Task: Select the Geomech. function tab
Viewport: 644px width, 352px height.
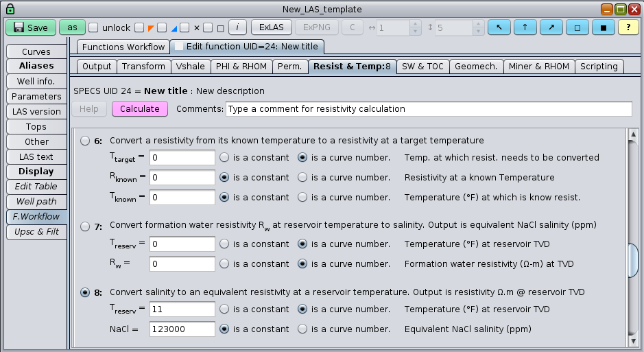Action: pyautogui.click(x=476, y=67)
